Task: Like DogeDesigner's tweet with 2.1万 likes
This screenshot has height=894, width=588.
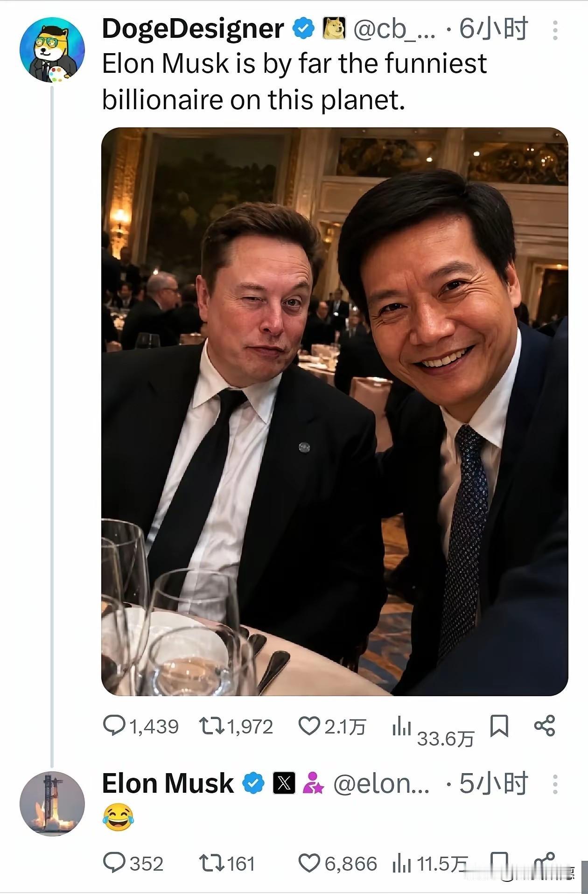Action: click(x=332, y=726)
